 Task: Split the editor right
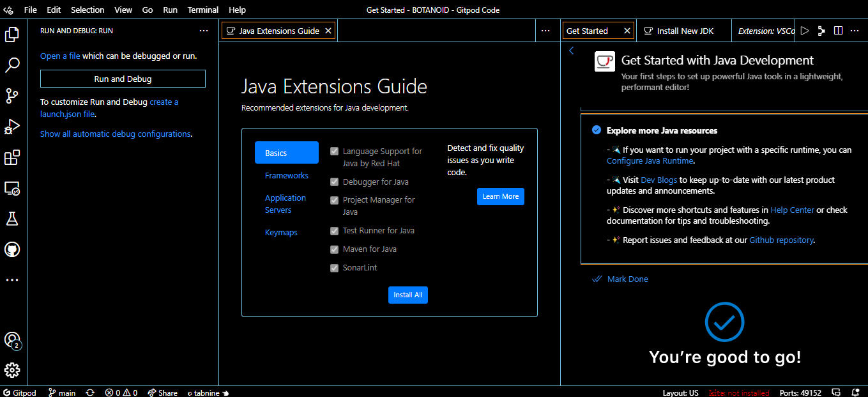click(839, 31)
